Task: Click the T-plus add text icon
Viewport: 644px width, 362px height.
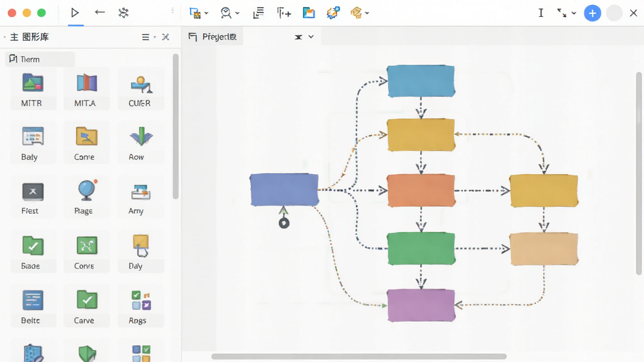Action: click(284, 13)
